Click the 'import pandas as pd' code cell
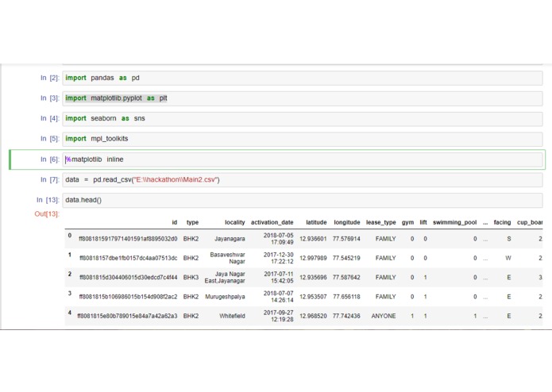Image resolution: width=552 pixels, height=392 pixels. coord(303,78)
